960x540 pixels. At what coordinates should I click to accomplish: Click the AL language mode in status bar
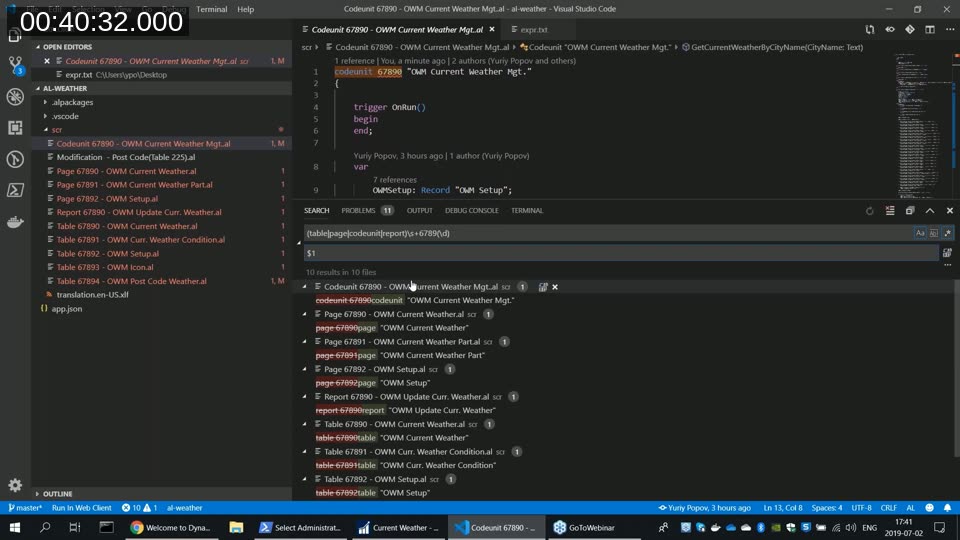[x=910, y=508]
